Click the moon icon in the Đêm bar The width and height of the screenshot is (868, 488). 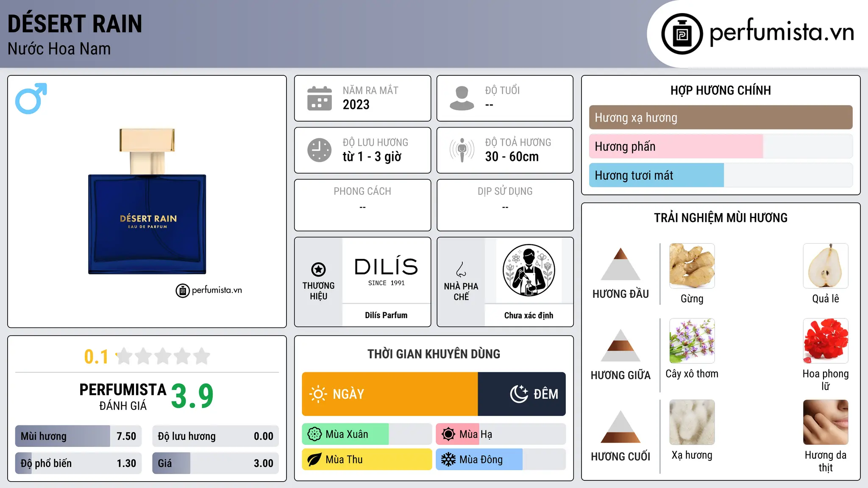point(519,394)
